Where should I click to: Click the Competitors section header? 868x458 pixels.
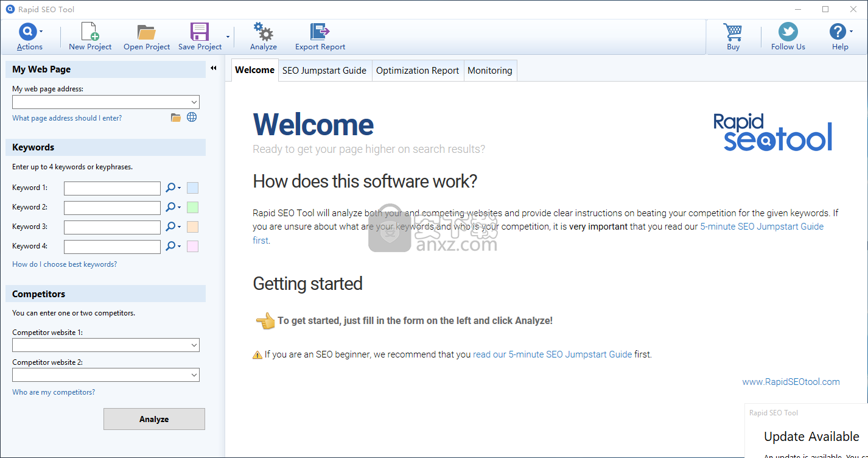pos(105,294)
